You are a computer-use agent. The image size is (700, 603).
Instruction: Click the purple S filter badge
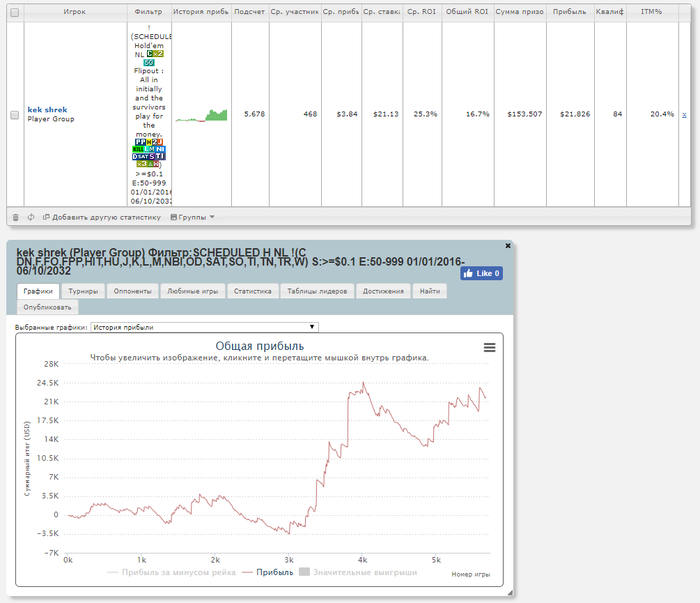152,157
